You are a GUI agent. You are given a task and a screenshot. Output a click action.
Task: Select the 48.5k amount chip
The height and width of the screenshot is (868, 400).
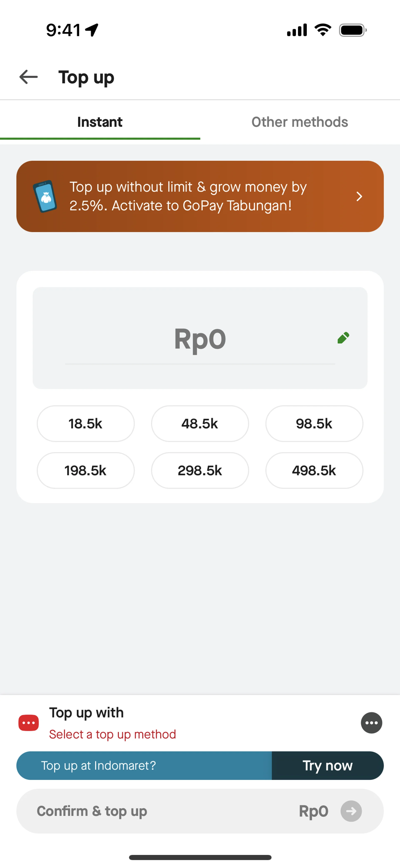200,424
